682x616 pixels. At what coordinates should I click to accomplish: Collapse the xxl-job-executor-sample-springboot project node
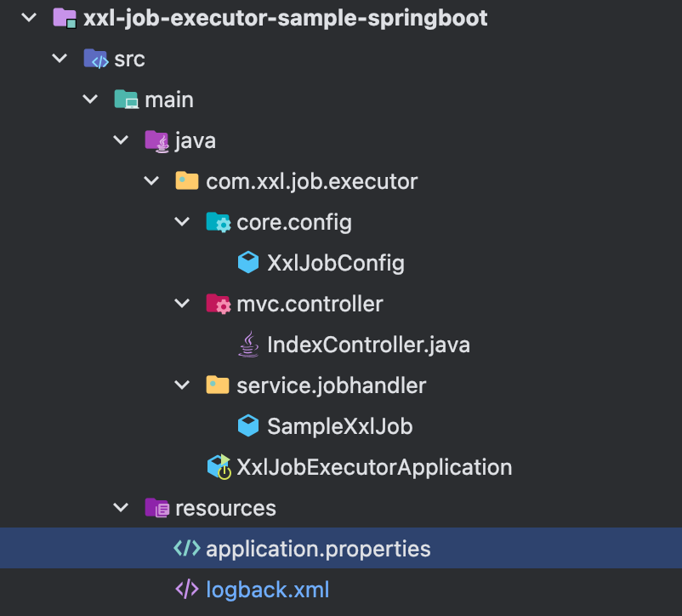(28, 17)
